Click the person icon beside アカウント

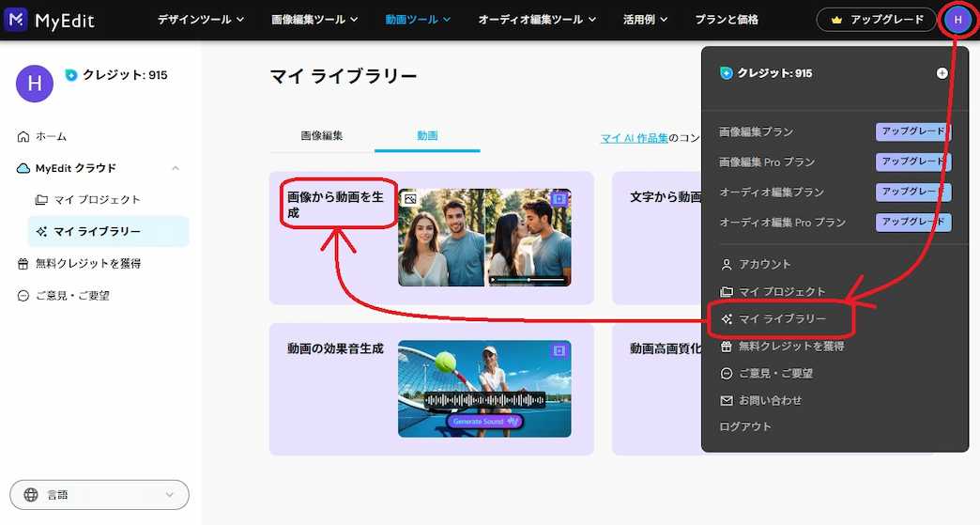point(727,264)
